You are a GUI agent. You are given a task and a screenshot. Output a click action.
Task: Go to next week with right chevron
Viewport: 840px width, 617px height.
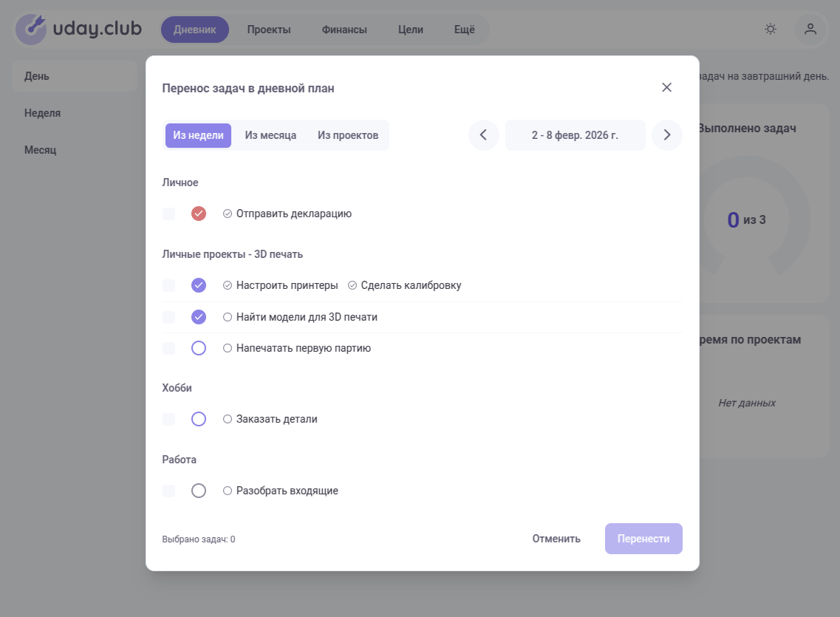667,135
